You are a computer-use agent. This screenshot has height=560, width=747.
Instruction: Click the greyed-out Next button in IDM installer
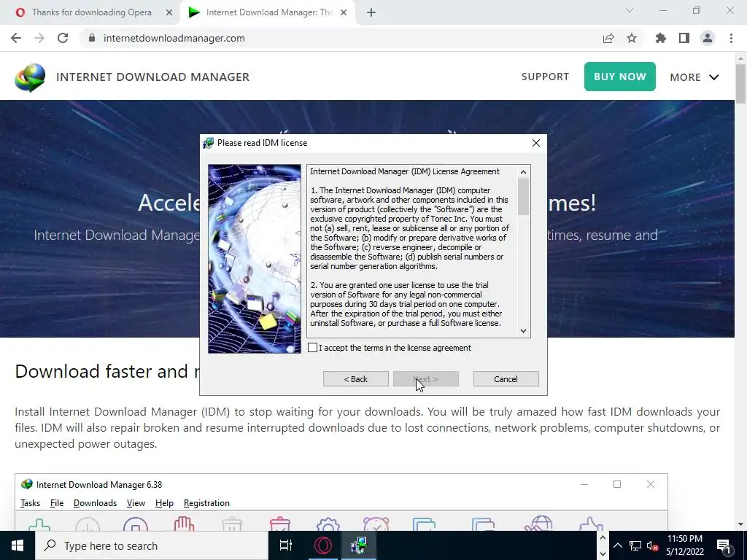point(426,379)
